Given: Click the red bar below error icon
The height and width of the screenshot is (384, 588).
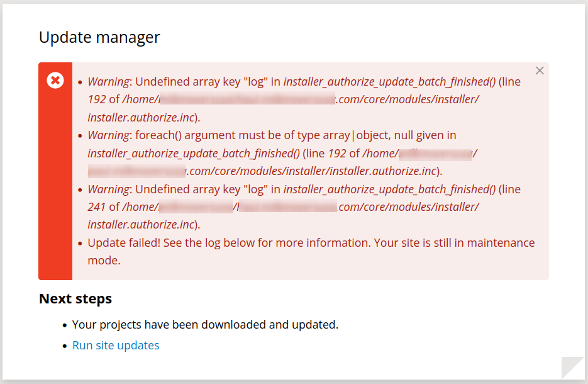Looking at the screenshot, I should point(55,184).
